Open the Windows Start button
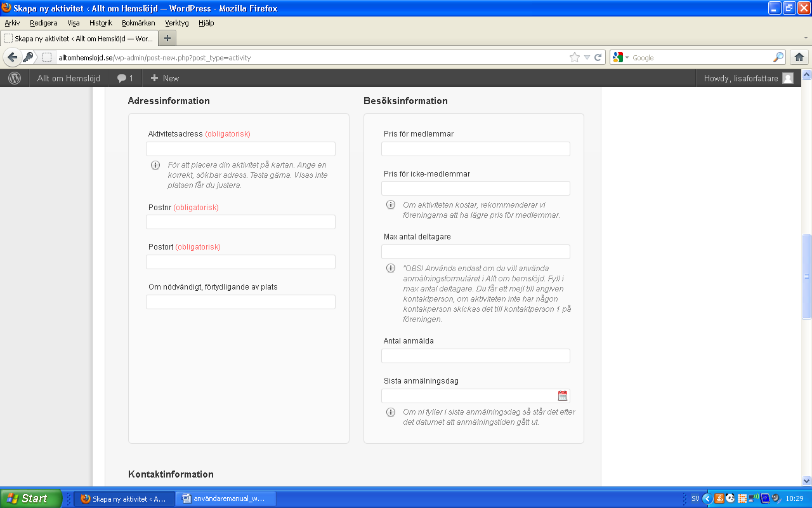Viewport: 812px width, 508px height. click(x=31, y=498)
